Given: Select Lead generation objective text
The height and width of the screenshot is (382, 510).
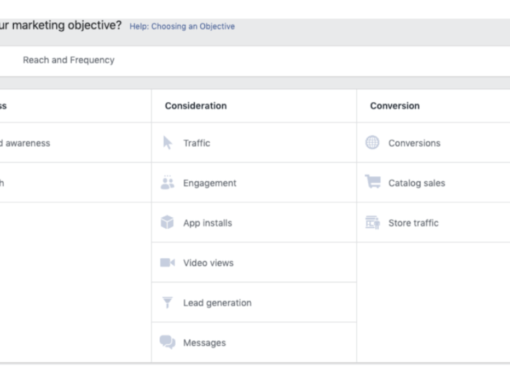Looking at the screenshot, I should [x=217, y=303].
